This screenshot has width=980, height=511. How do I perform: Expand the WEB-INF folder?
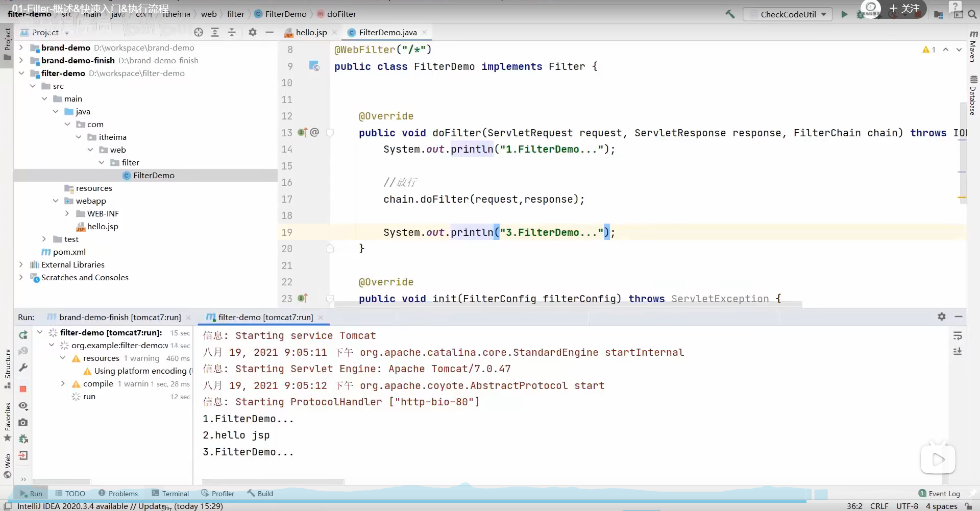tap(67, 213)
